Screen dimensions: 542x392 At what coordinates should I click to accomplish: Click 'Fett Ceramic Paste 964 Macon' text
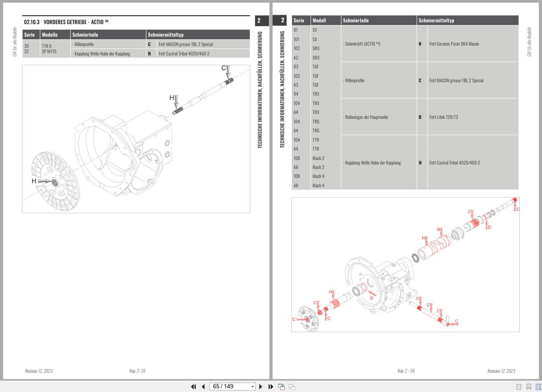454,44
